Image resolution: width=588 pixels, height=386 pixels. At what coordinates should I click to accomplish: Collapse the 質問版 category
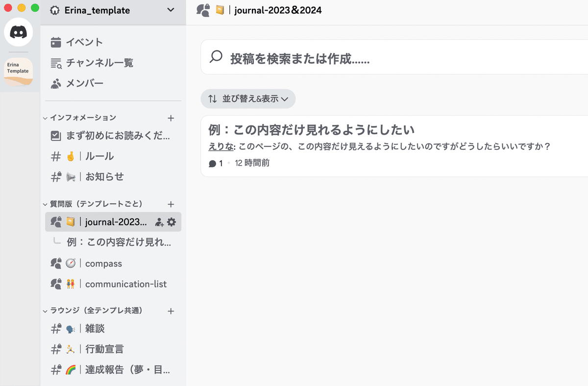tap(96, 204)
